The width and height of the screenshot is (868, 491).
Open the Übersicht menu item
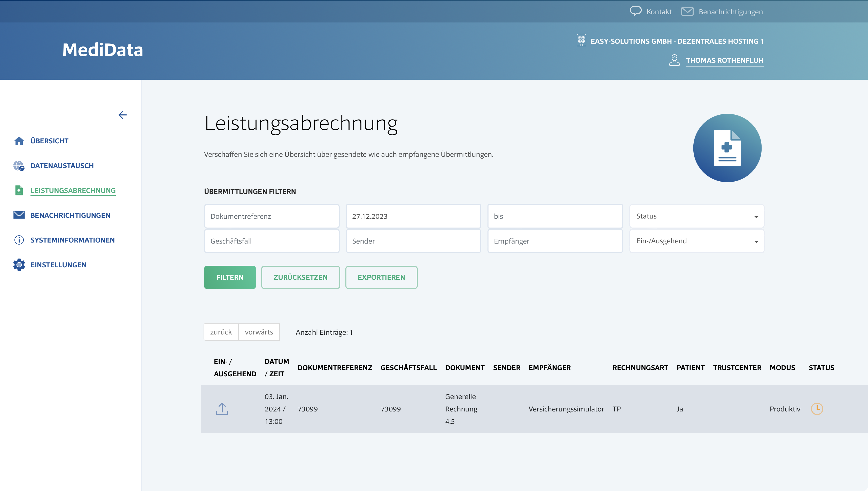point(49,141)
